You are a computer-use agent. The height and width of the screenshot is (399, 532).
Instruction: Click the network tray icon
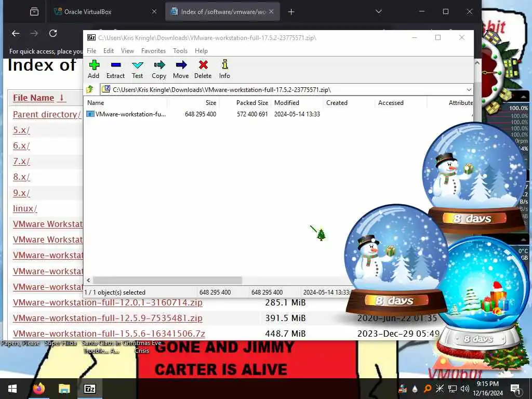tap(453, 389)
